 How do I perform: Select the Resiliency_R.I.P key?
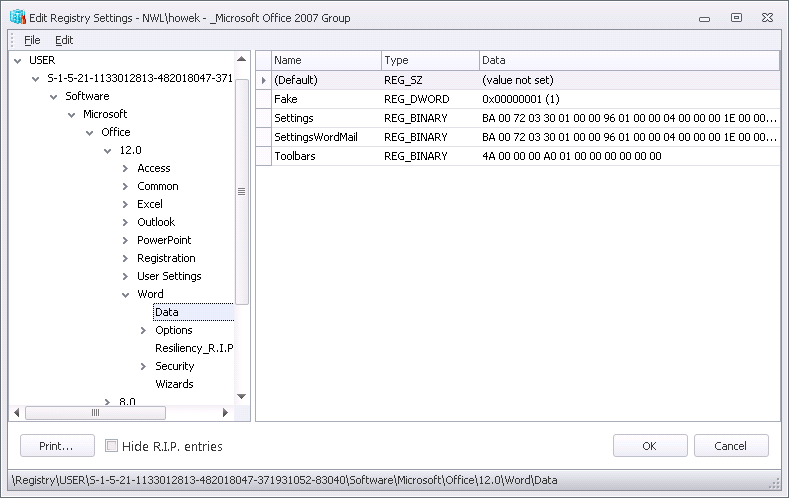coord(194,348)
